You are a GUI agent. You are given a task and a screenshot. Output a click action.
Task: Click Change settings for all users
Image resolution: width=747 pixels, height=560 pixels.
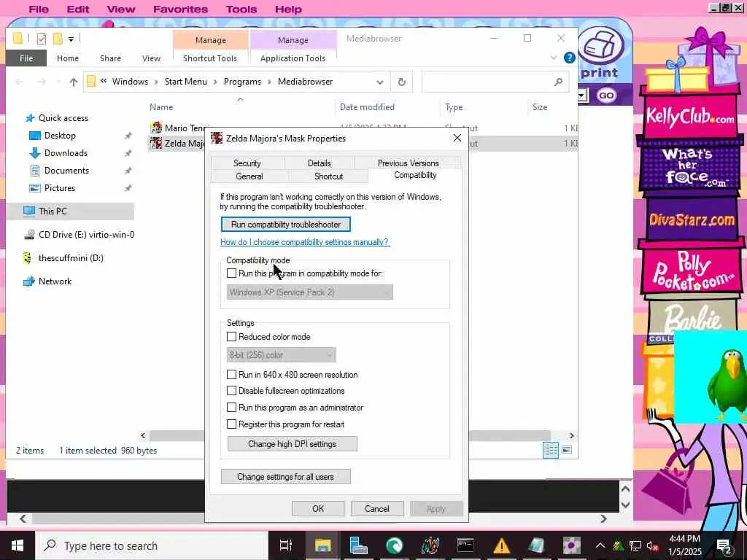[x=285, y=477]
